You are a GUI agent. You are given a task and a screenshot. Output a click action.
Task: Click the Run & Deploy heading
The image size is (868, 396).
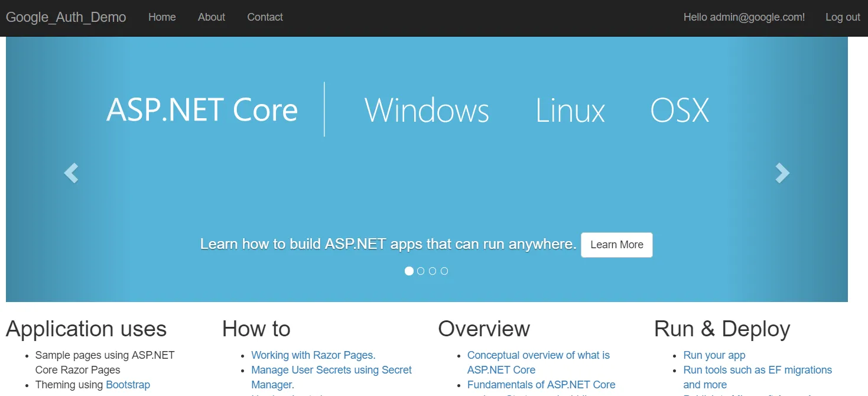722,329
